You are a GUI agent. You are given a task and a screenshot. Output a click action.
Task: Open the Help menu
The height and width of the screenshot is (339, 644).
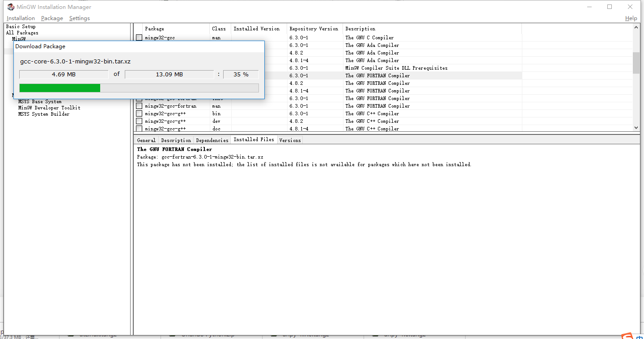point(631,18)
